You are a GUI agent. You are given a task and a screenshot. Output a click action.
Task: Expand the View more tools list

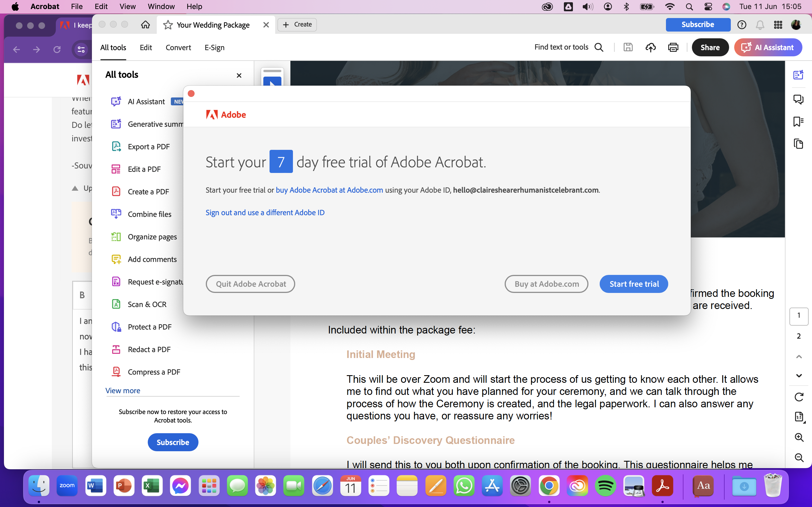click(122, 390)
